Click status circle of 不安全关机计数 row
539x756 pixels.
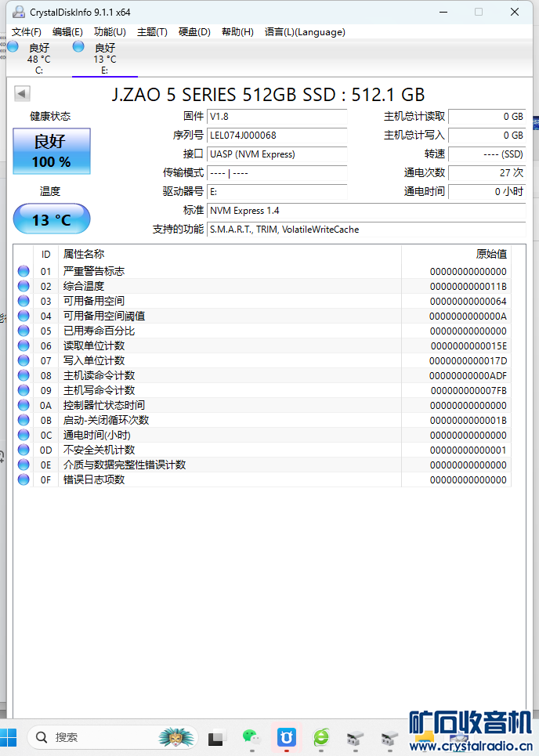pyautogui.click(x=24, y=450)
